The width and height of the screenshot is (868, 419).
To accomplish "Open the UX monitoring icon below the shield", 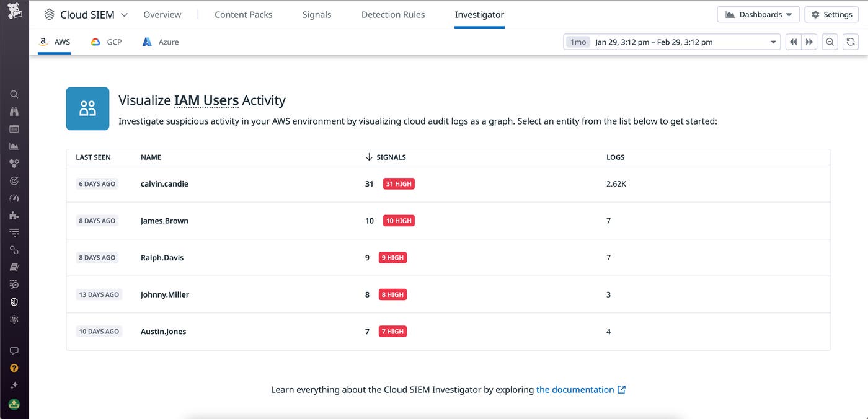I will tap(14, 319).
